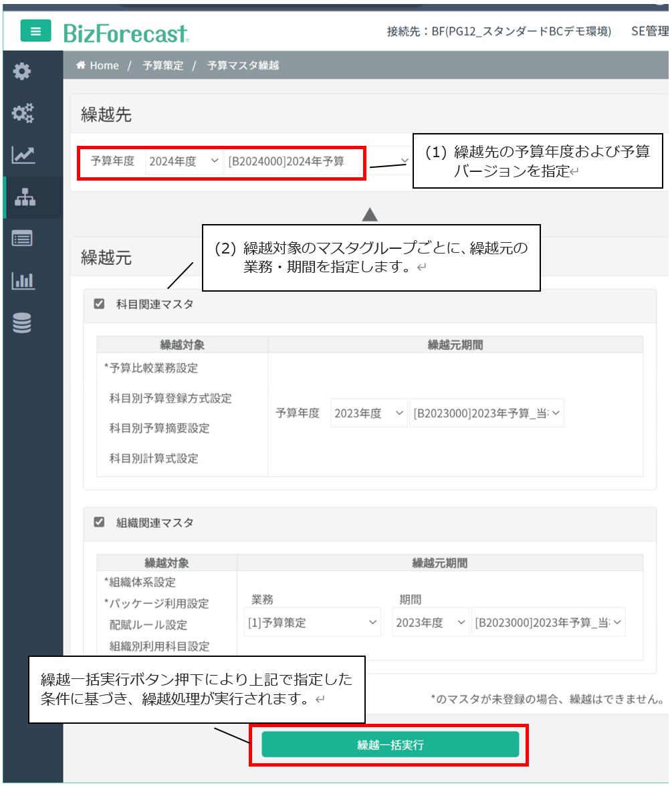The image size is (672, 786).
Task: Uncheck the 組織関連マスタ checkbox
Action: 100,522
